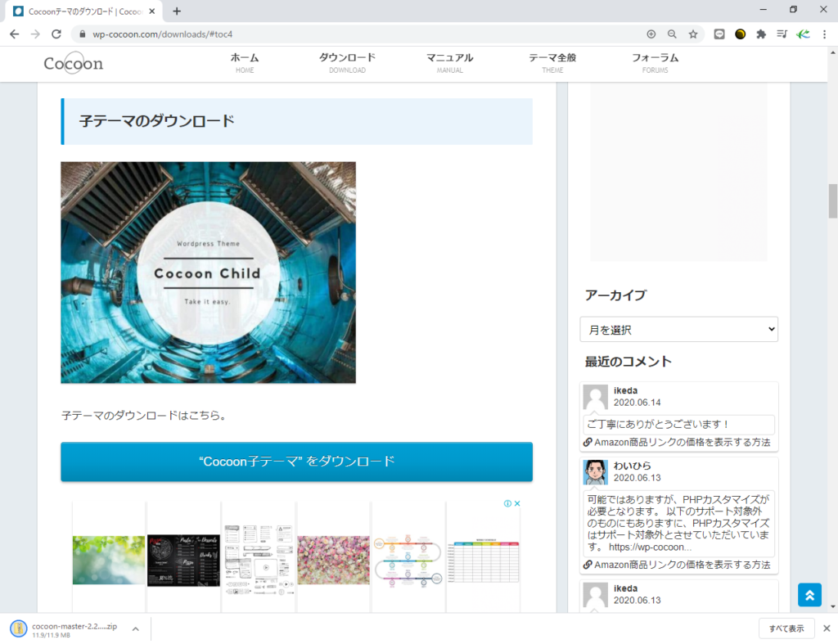
Task: Click the 最近のコメント sidebar heading
Action: [628, 362]
